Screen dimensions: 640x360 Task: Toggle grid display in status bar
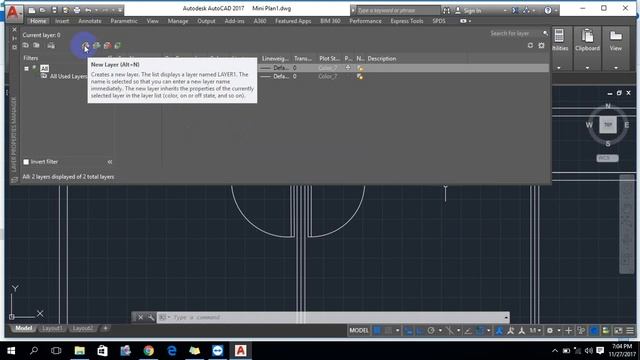click(377, 331)
